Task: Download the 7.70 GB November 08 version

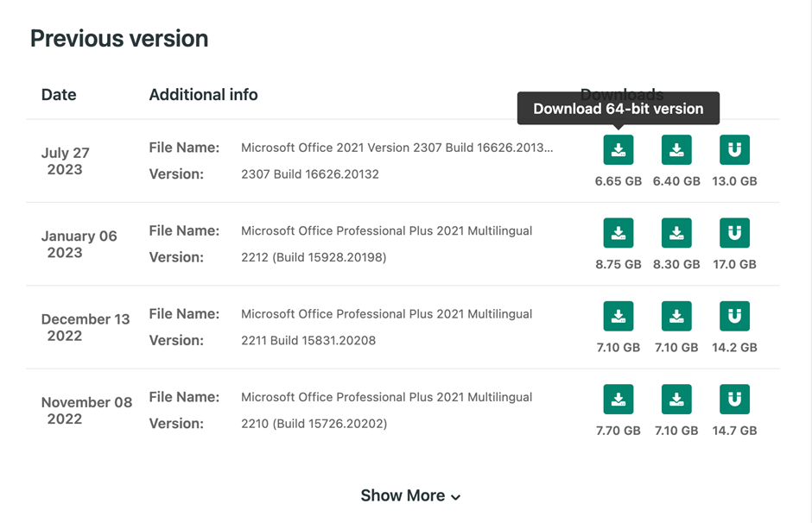Action: [619, 400]
